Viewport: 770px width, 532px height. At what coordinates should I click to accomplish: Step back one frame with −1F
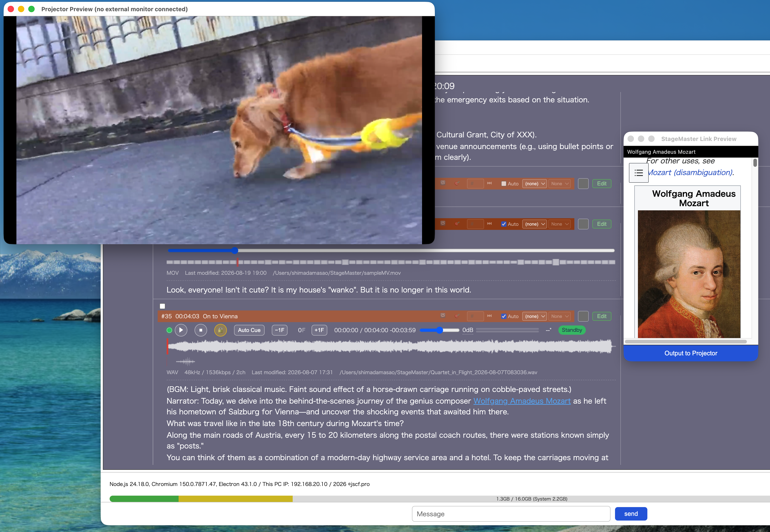[279, 330]
